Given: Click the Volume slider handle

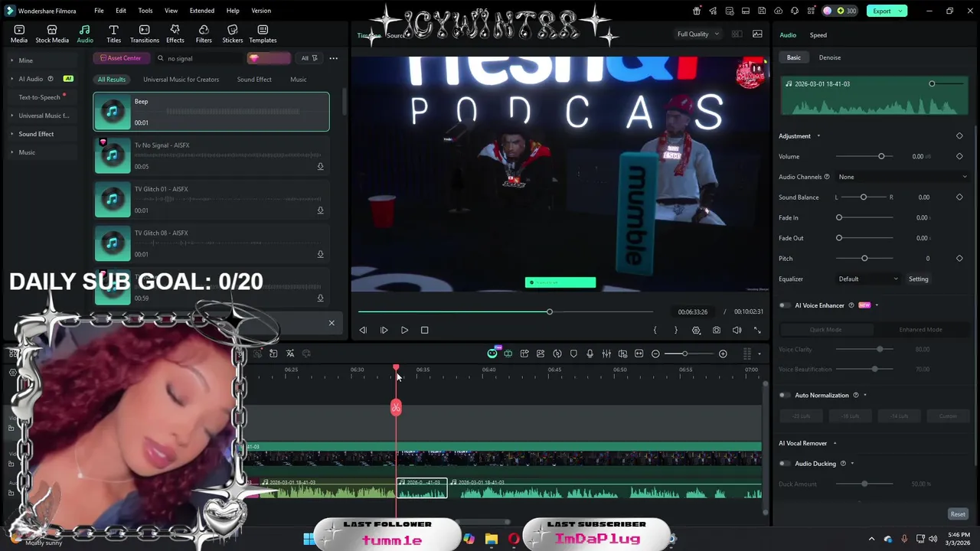Looking at the screenshot, I should point(881,156).
